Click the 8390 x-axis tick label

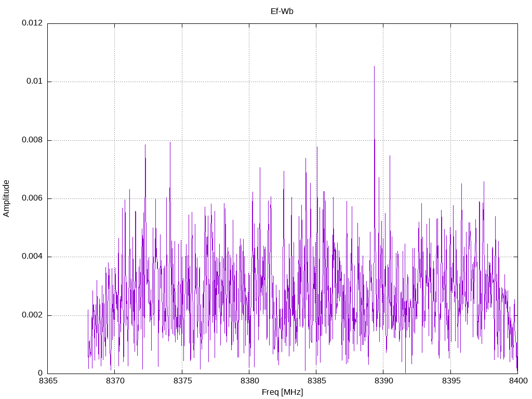[x=383, y=381]
